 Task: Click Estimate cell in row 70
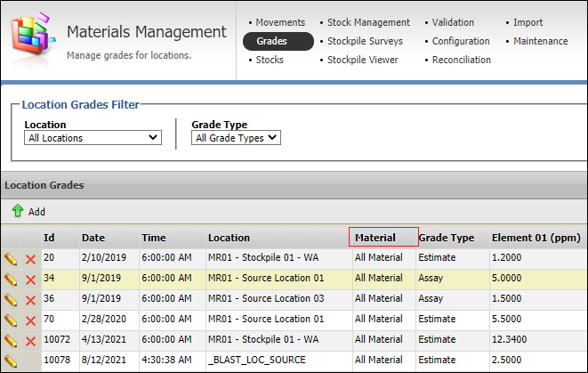[437, 319]
